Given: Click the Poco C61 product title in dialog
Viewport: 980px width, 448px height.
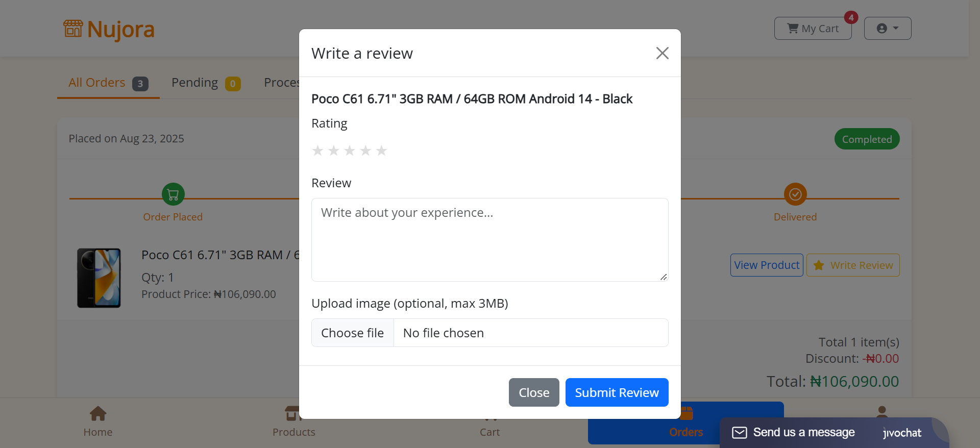Looking at the screenshot, I should point(472,99).
